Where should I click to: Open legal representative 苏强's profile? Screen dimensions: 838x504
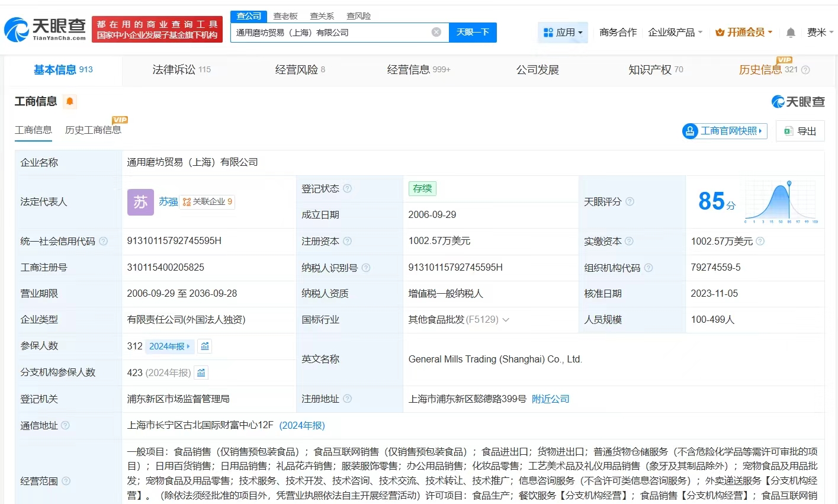168,202
